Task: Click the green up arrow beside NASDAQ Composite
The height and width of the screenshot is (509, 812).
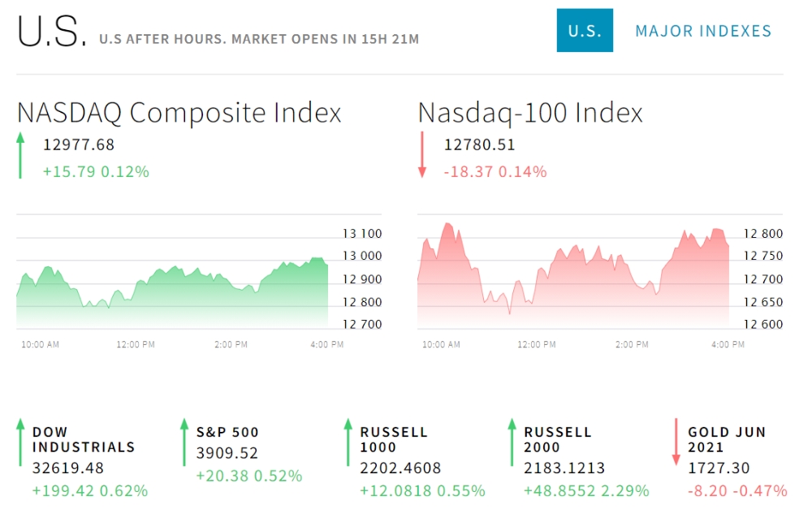Action: [21, 155]
